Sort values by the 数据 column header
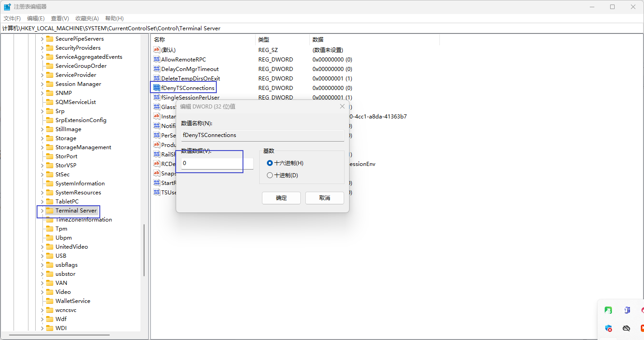 click(x=374, y=40)
